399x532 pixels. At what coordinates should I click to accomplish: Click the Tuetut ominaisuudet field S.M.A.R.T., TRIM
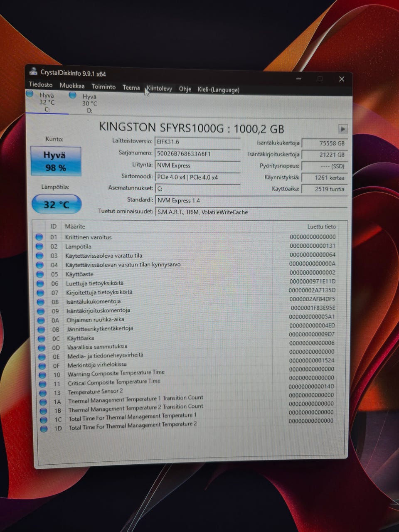pos(251,212)
